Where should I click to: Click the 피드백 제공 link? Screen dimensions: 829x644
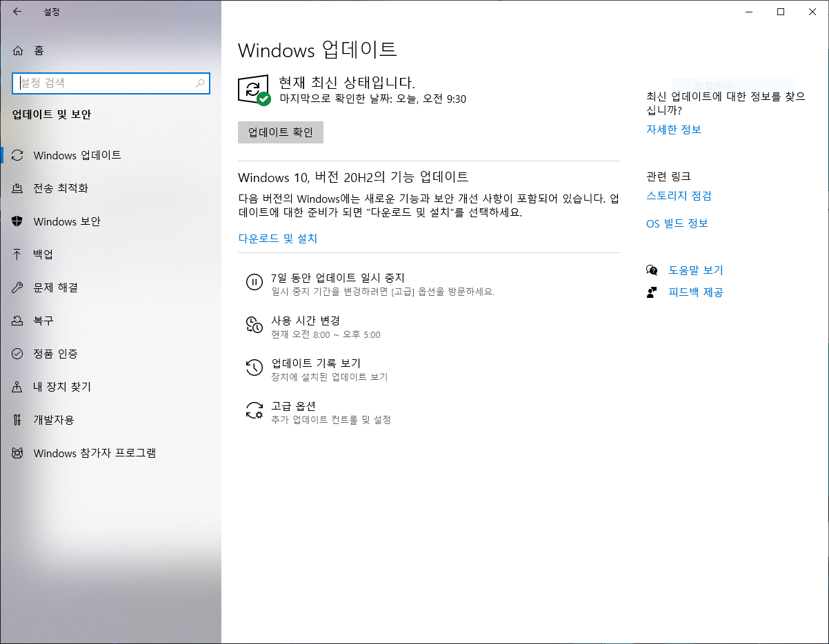click(x=696, y=292)
